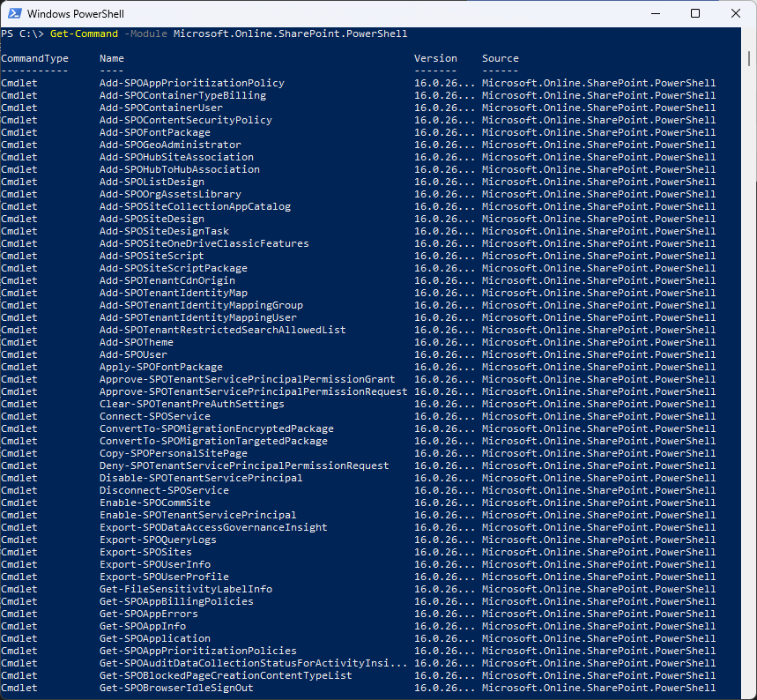Viewport: 757px width, 700px height.
Task: Click Get-FileSensitivityLabelInfo cmdlet name
Action: [x=186, y=590]
